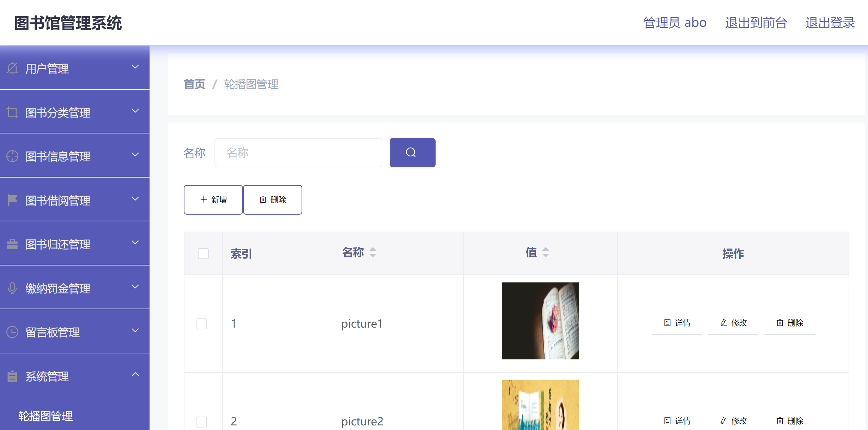Viewport: 868px width, 430px height.
Task: Check the box for row picture1
Action: (202, 324)
